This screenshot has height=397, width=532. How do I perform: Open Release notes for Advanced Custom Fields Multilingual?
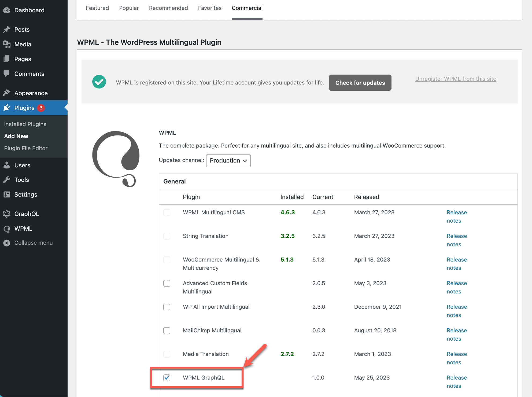pos(457,287)
